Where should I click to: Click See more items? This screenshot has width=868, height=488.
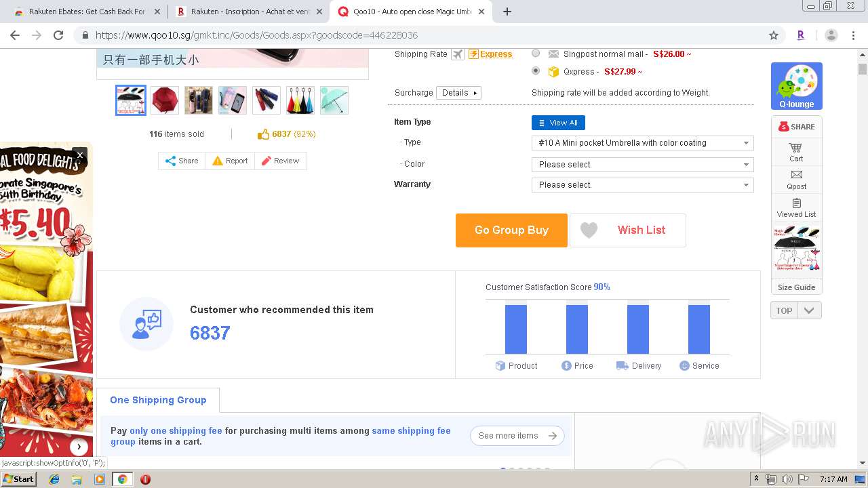pyautogui.click(x=517, y=436)
